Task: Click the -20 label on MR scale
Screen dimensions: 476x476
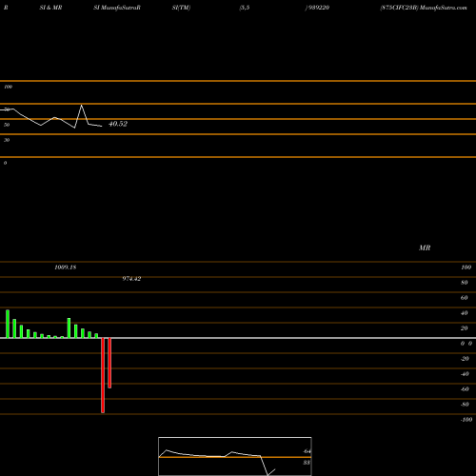Action: pos(465,359)
